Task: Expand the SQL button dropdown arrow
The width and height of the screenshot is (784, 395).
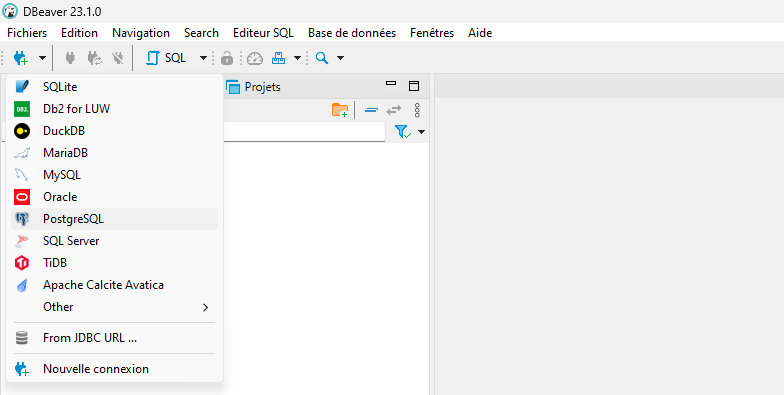Action: tap(203, 58)
